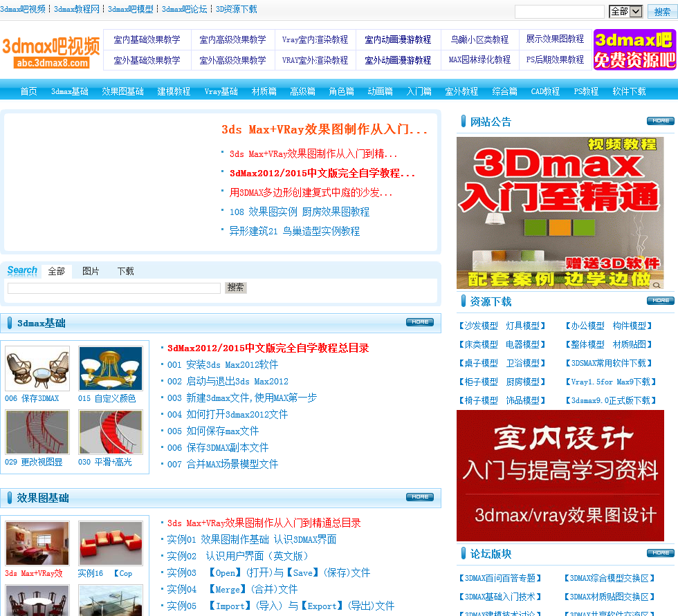
Task: Click the 室内设计 入门与提高学习资料 red banner
Action: [x=560, y=476]
